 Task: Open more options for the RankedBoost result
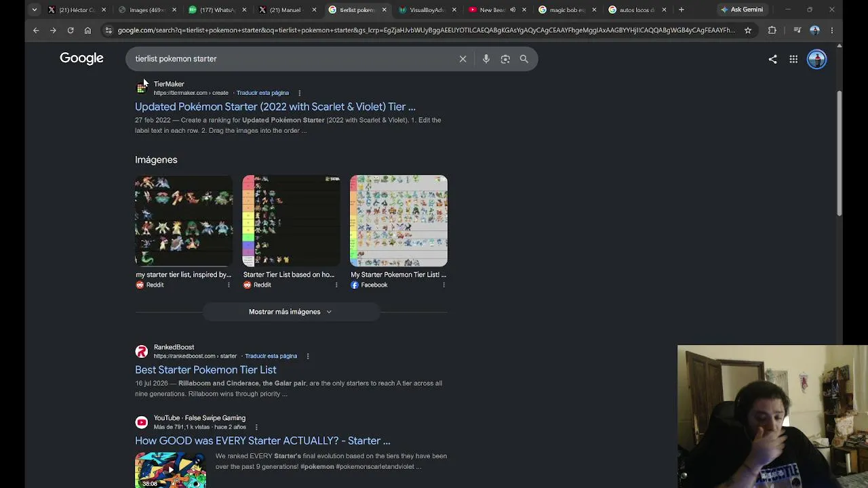307,356
